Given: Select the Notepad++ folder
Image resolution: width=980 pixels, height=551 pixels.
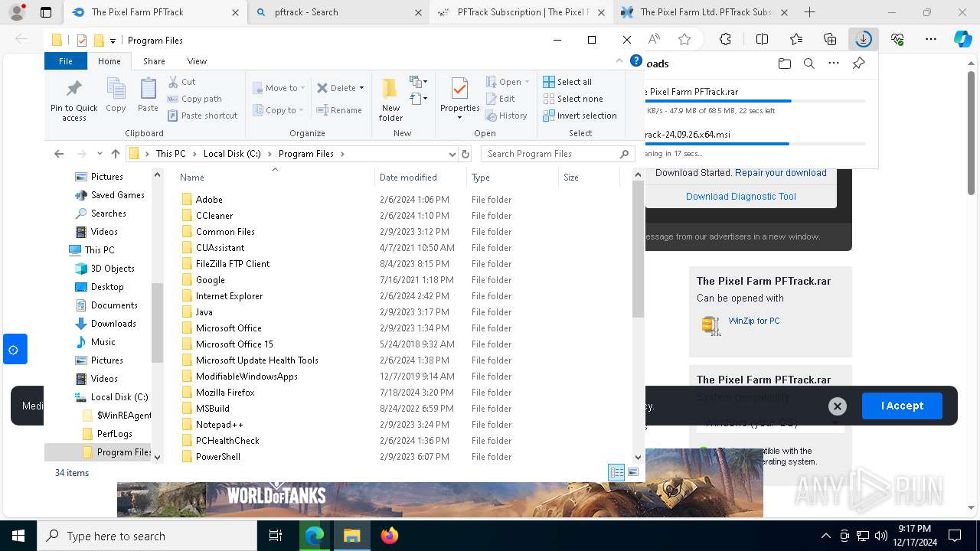Looking at the screenshot, I should coord(219,425).
